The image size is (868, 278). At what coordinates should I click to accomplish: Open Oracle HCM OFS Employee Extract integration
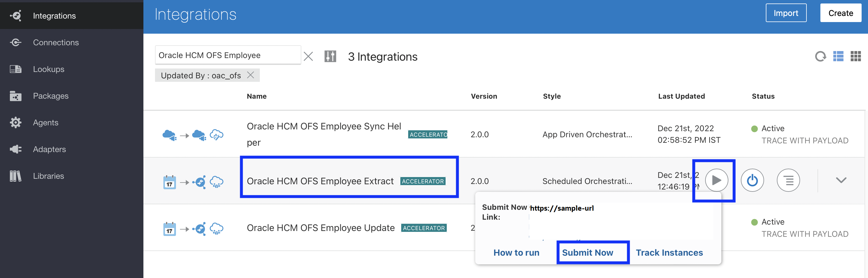(x=320, y=181)
